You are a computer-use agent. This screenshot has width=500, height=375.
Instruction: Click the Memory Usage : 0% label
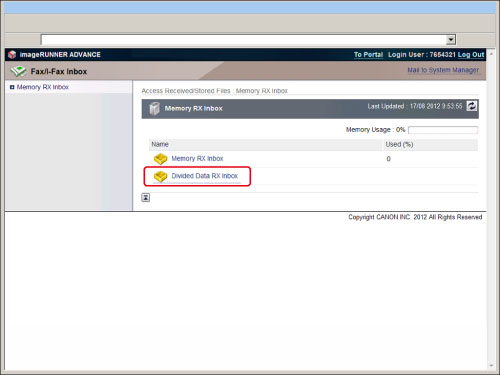376,130
